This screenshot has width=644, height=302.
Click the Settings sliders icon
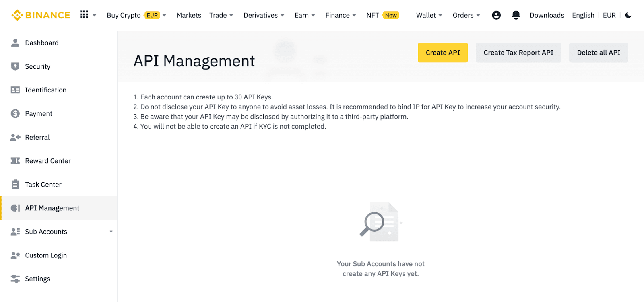click(x=15, y=279)
